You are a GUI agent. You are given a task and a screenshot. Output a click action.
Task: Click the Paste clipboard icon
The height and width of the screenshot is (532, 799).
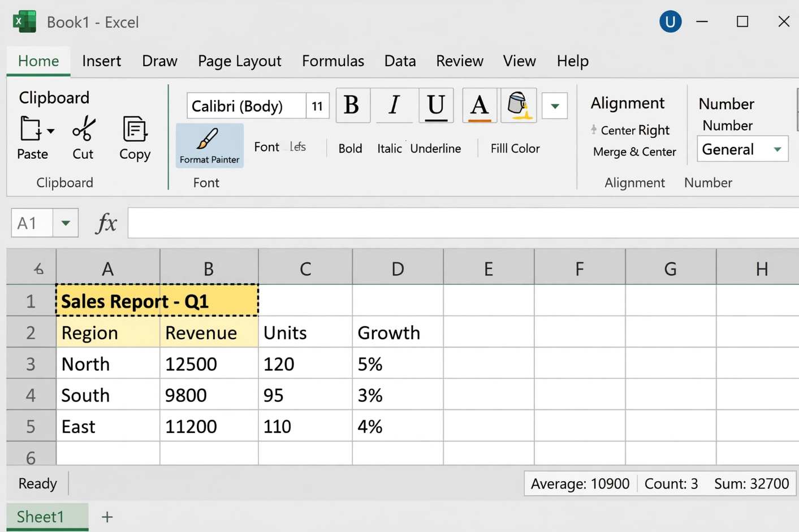point(31,129)
